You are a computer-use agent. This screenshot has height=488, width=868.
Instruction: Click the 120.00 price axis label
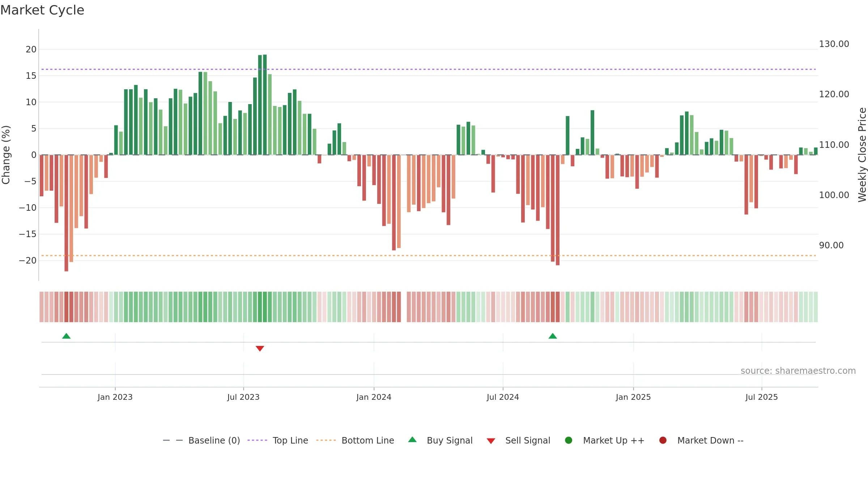click(834, 94)
